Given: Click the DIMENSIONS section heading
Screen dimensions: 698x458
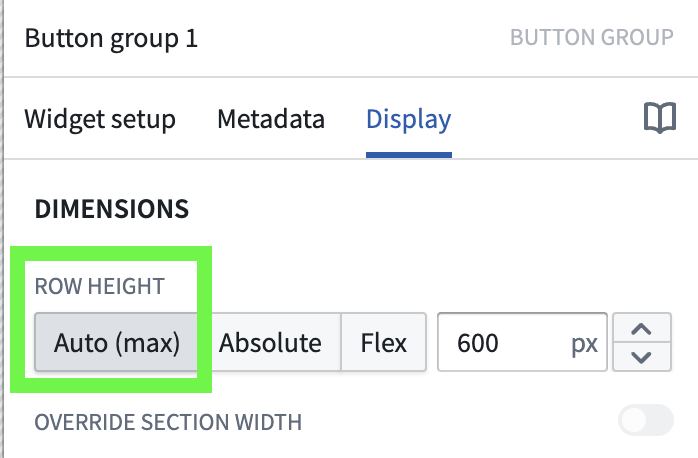Looking at the screenshot, I should pos(112,209).
